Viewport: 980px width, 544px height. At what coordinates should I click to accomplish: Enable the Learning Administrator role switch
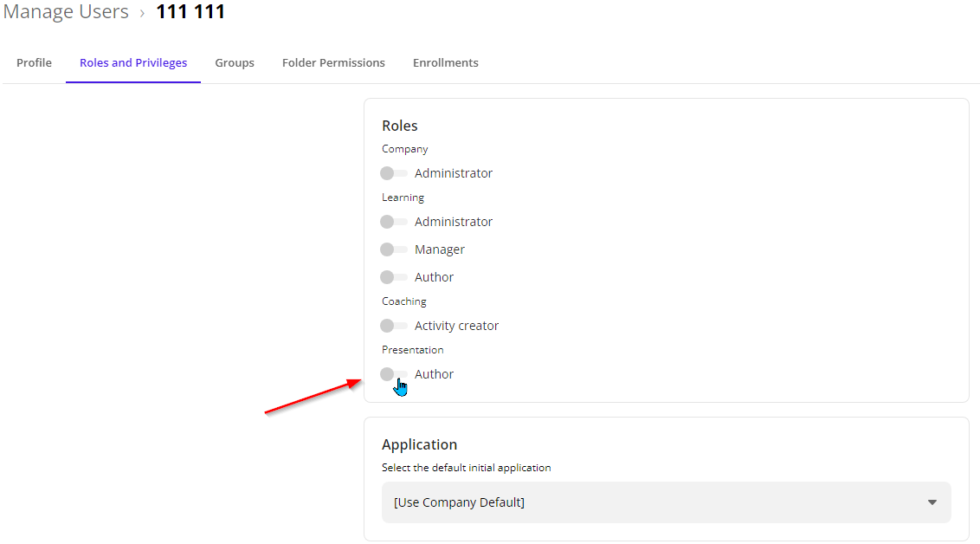click(394, 222)
